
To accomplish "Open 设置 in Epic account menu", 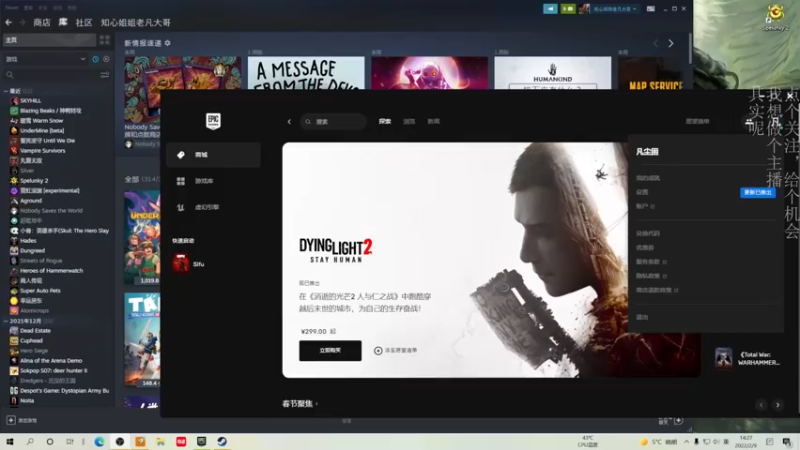I will (x=642, y=192).
